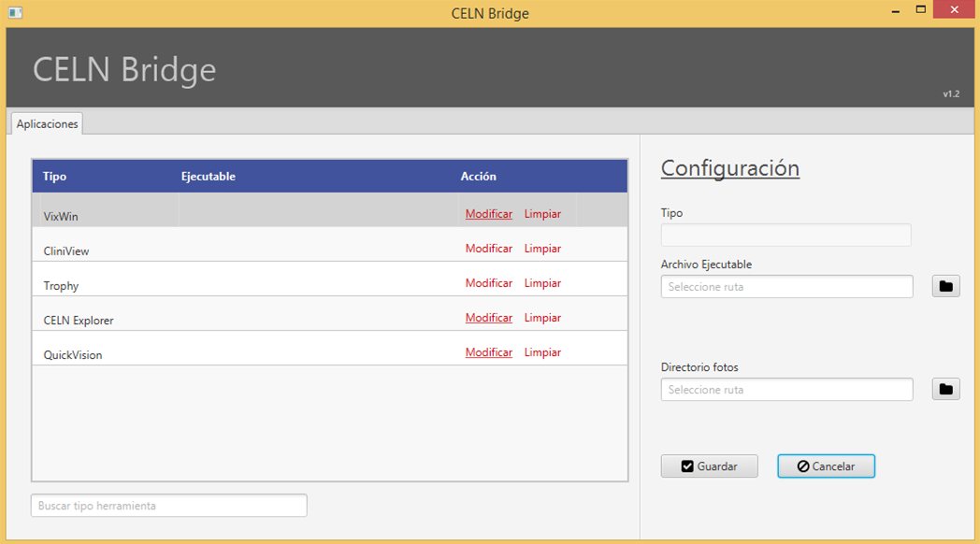
Task: Select the CliniView row text
Action: (66, 251)
